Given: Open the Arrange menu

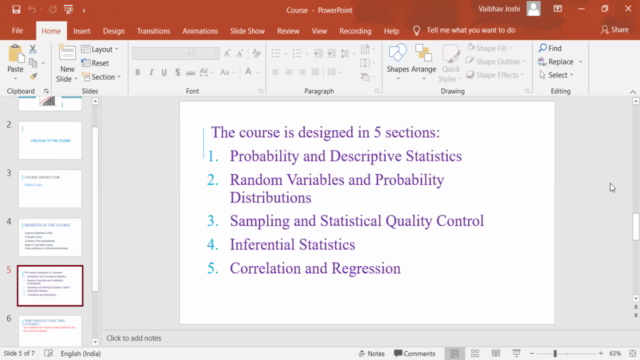Looking at the screenshot, I should pos(423,61).
